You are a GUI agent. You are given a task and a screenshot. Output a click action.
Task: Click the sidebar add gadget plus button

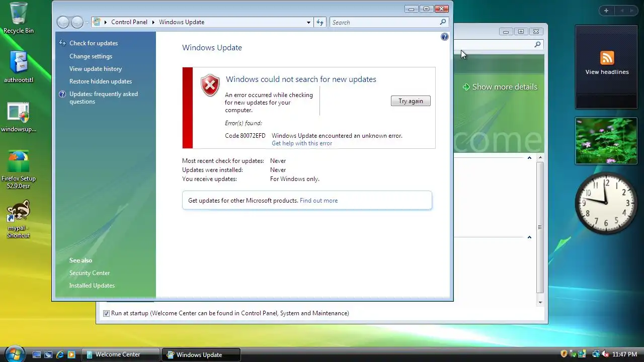tap(606, 11)
